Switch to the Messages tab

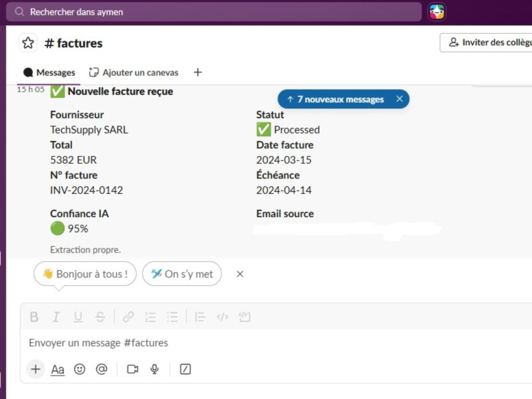pyautogui.click(x=49, y=72)
